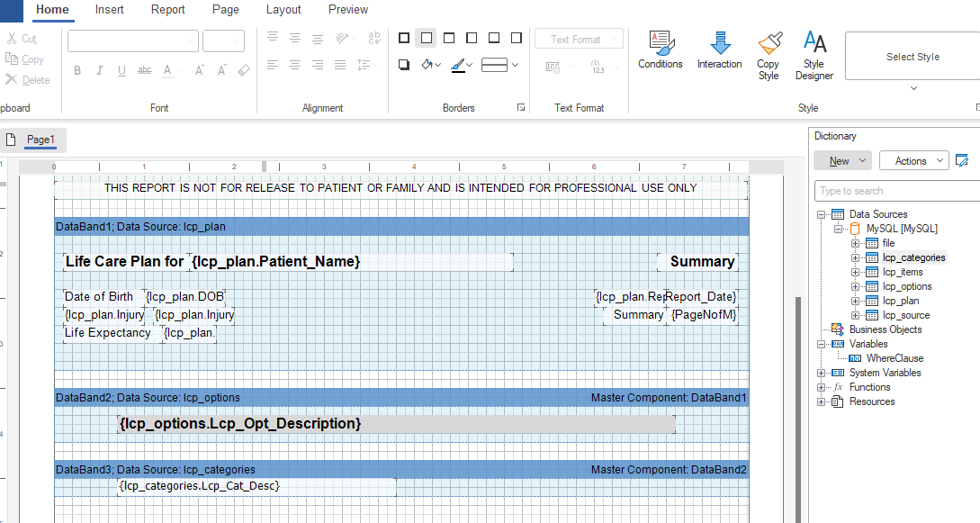The width and height of the screenshot is (980, 523).
Task: Align text to the top
Action: coord(273,38)
